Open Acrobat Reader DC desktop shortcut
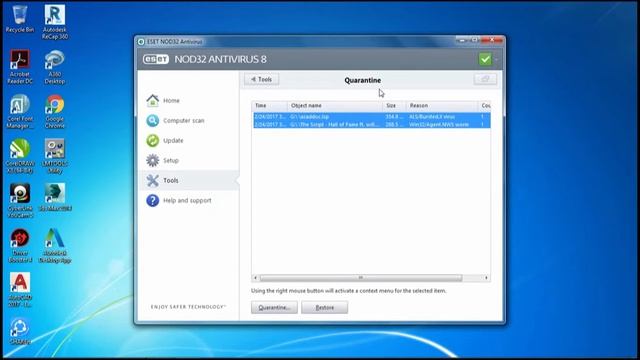Viewport: 640px width, 360px height. pos(20,67)
